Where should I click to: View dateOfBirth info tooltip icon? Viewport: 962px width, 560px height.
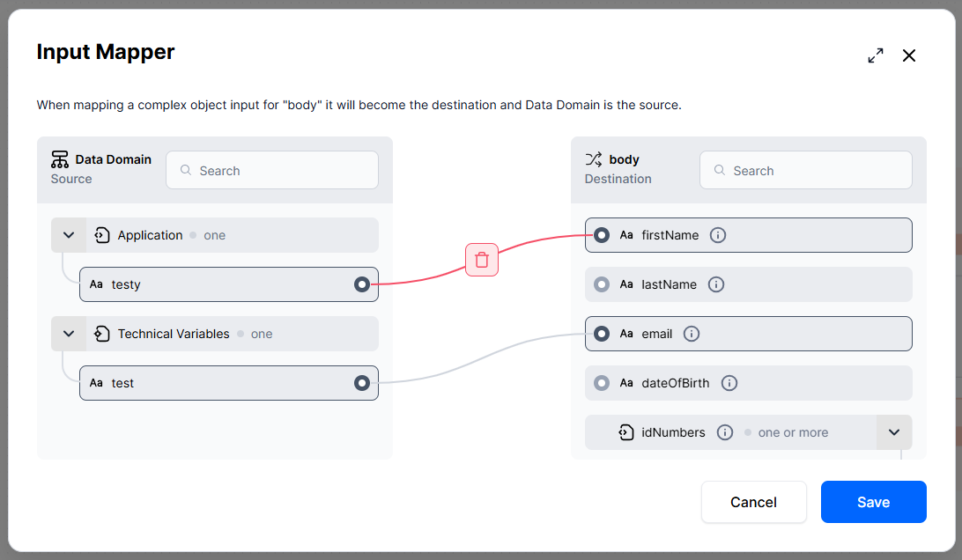(729, 383)
